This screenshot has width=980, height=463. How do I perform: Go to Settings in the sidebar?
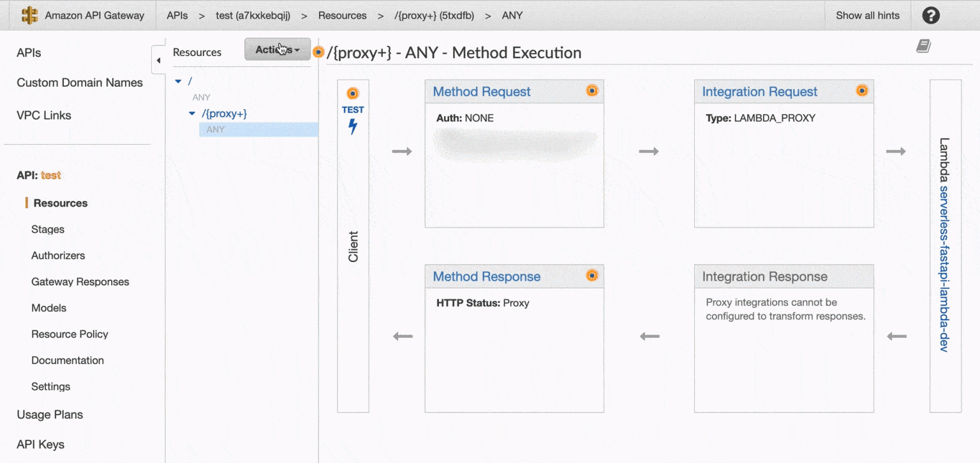coord(50,386)
